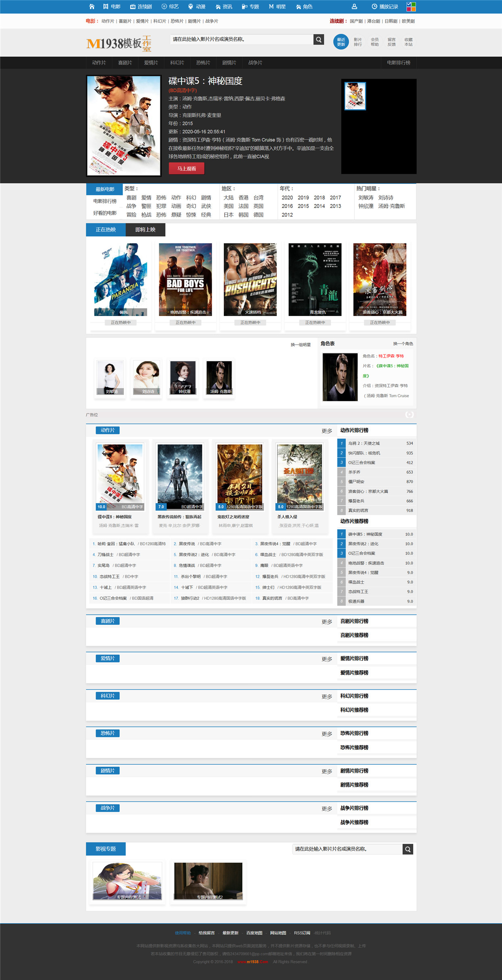Open the 电影 icon link in top bar
This screenshot has height=980, width=502.
click(106, 6)
